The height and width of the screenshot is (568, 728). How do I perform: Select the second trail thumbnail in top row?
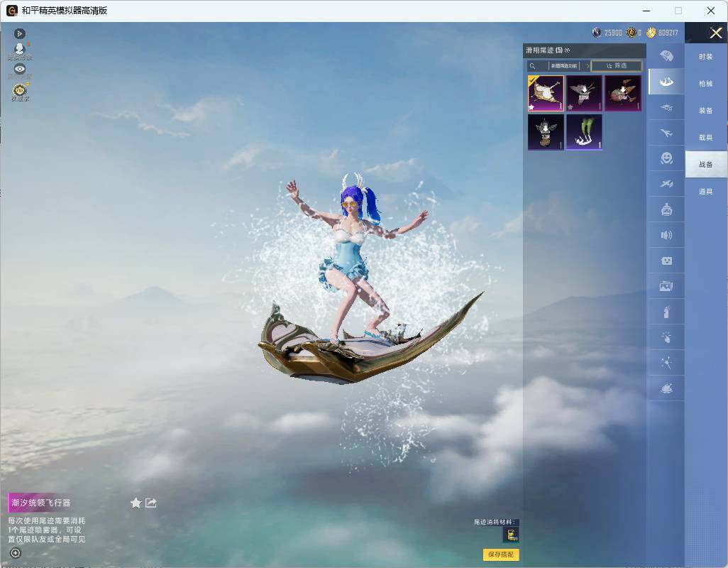coord(584,93)
